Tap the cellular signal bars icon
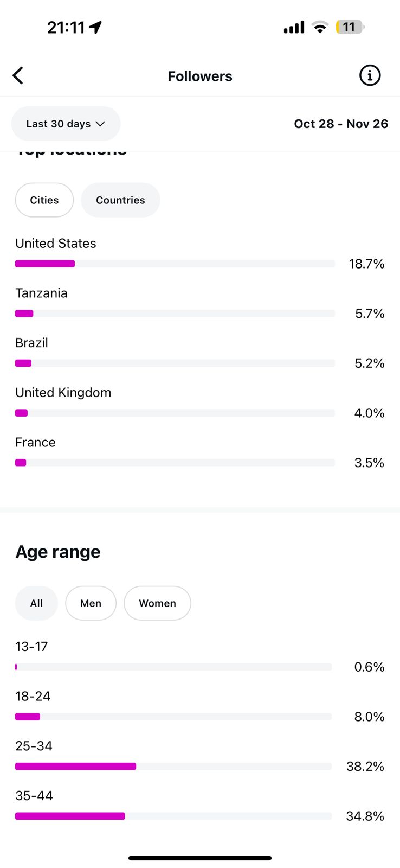The height and width of the screenshot is (868, 400). 294,27
